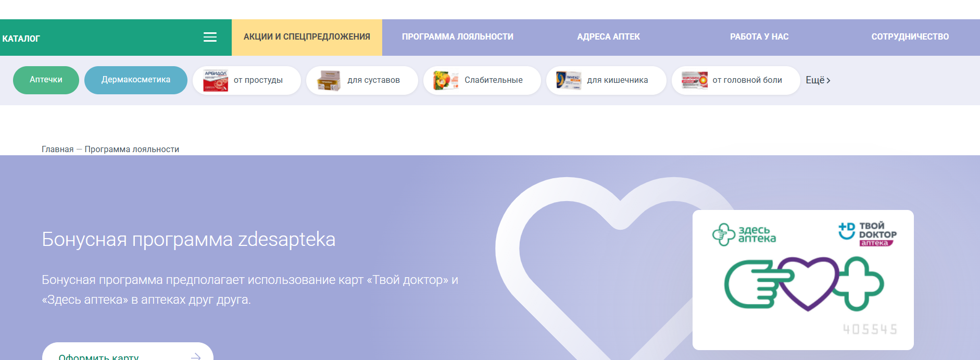
Task: Open Акции и спецпредложения tab
Action: 307,38
